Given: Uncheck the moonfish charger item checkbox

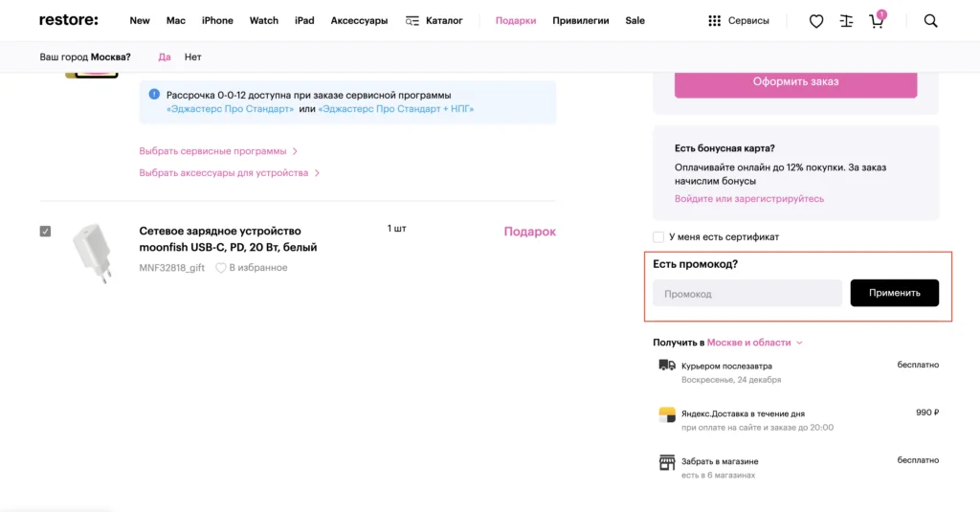Looking at the screenshot, I should click(x=45, y=232).
